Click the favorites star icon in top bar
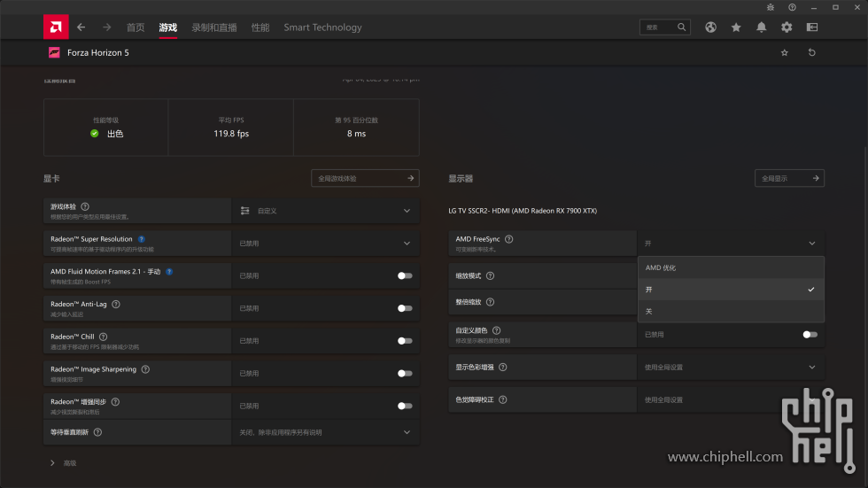Image resolution: width=868 pixels, height=488 pixels. click(736, 27)
